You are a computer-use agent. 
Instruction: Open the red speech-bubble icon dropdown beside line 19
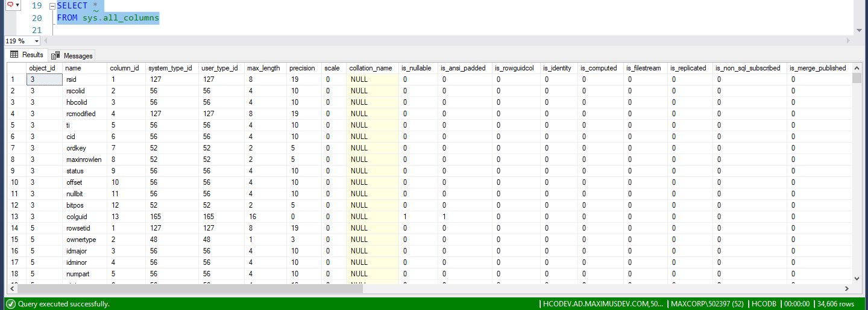pos(13,5)
